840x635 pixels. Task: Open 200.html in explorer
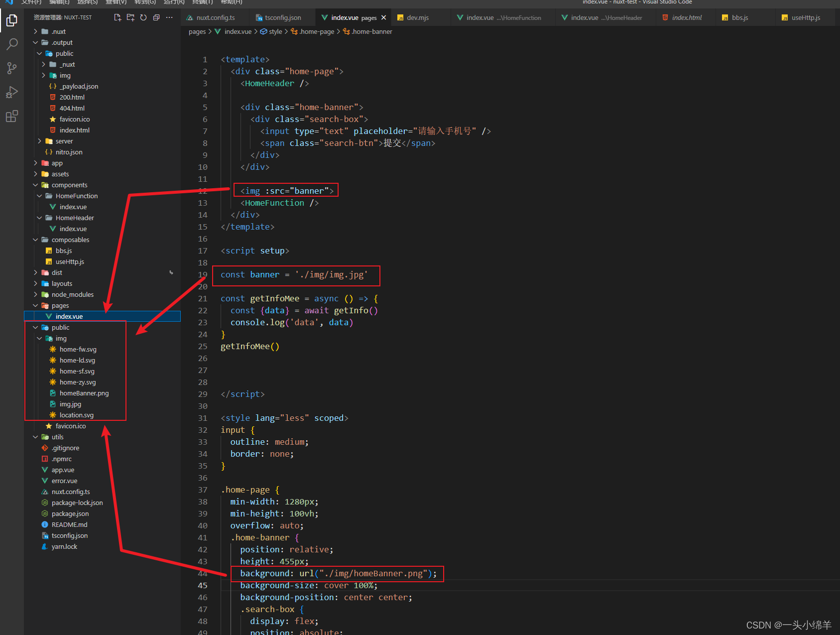click(72, 97)
